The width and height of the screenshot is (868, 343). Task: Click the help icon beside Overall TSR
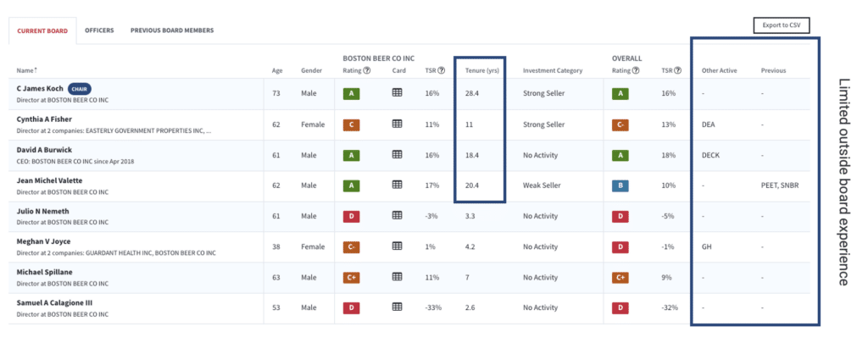click(678, 71)
